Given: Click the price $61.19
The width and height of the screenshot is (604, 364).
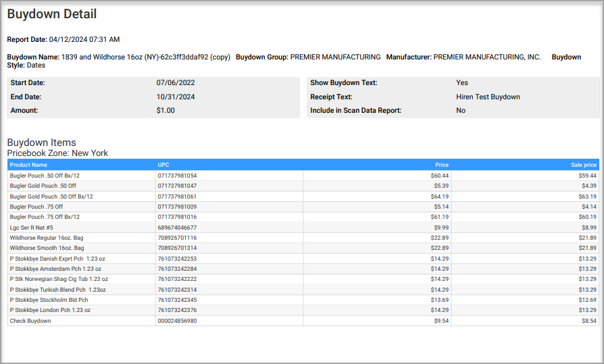Looking at the screenshot, I should [440, 217].
